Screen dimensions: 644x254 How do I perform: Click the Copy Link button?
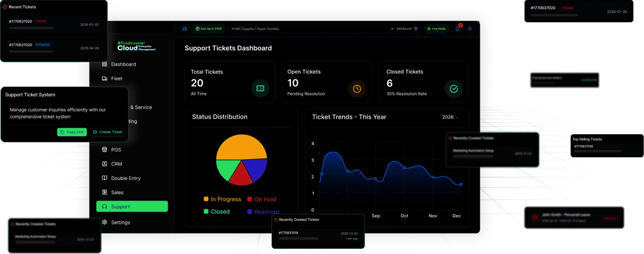point(72,132)
